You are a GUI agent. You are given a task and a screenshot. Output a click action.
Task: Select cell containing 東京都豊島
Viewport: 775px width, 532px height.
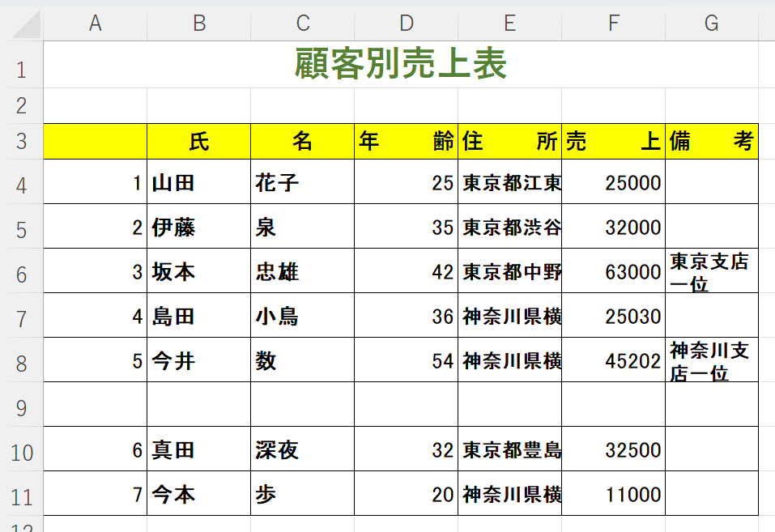tap(509, 449)
